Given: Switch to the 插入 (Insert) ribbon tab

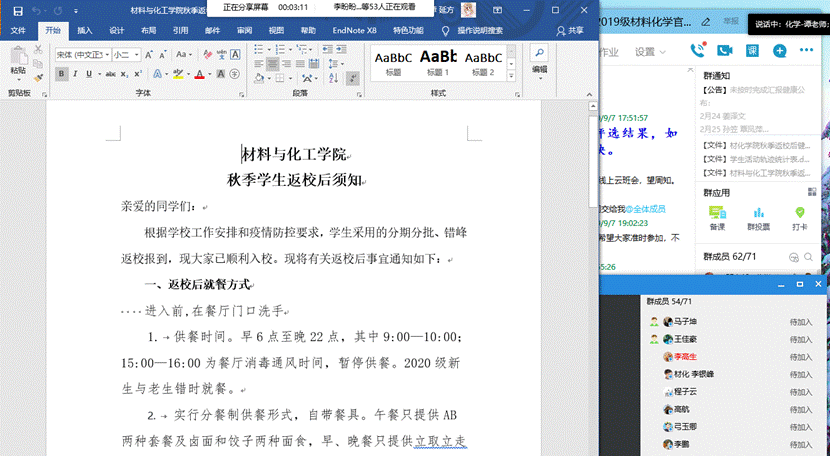Looking at the screenshot, I should point(84,31).
